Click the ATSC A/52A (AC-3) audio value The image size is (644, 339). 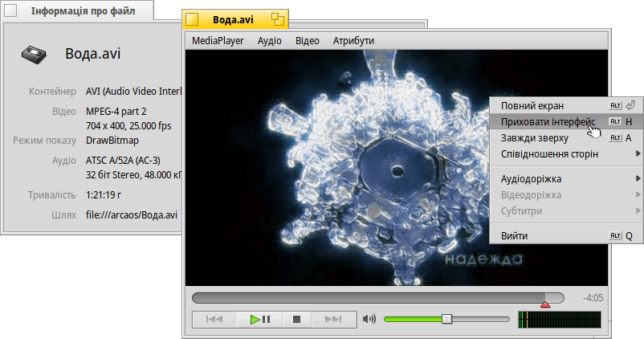tap(123, 160)
